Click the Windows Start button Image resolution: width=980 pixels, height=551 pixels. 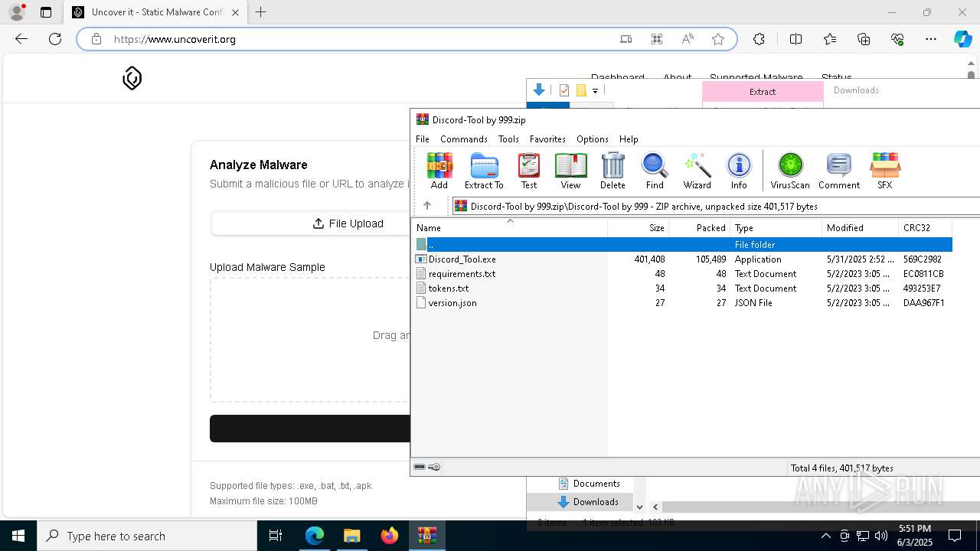tap(18, 536)
